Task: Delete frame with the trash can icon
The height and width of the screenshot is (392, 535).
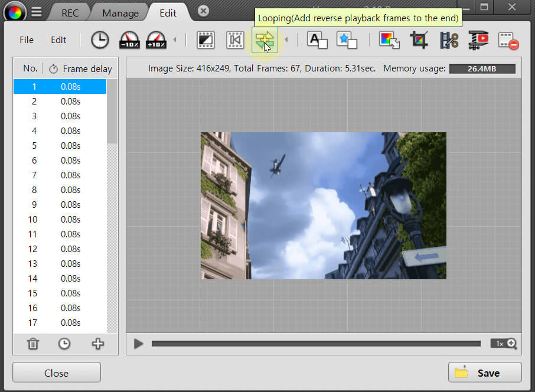Action: [34, 344]
